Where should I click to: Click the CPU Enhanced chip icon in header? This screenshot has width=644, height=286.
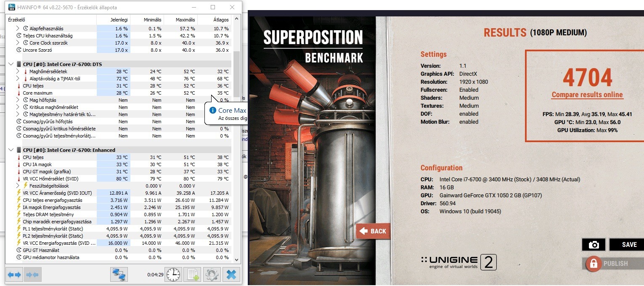coord(19,150)
